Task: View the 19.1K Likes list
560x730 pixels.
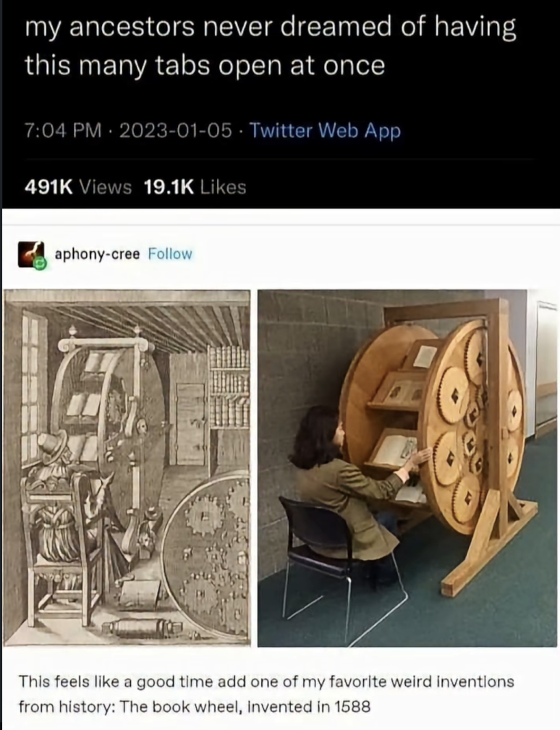Action: [195, 187]
